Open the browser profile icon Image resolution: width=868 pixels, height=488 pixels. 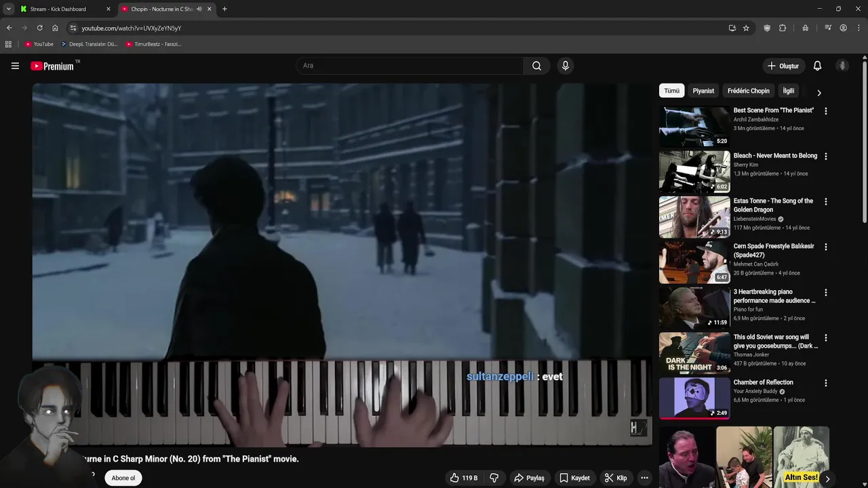click(843, 28)
